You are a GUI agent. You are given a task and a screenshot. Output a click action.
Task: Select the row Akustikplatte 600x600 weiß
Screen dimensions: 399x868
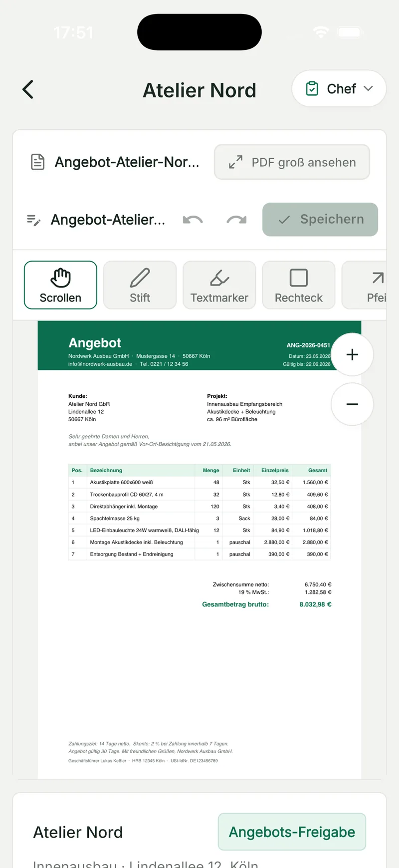click(x=199, y=483)
